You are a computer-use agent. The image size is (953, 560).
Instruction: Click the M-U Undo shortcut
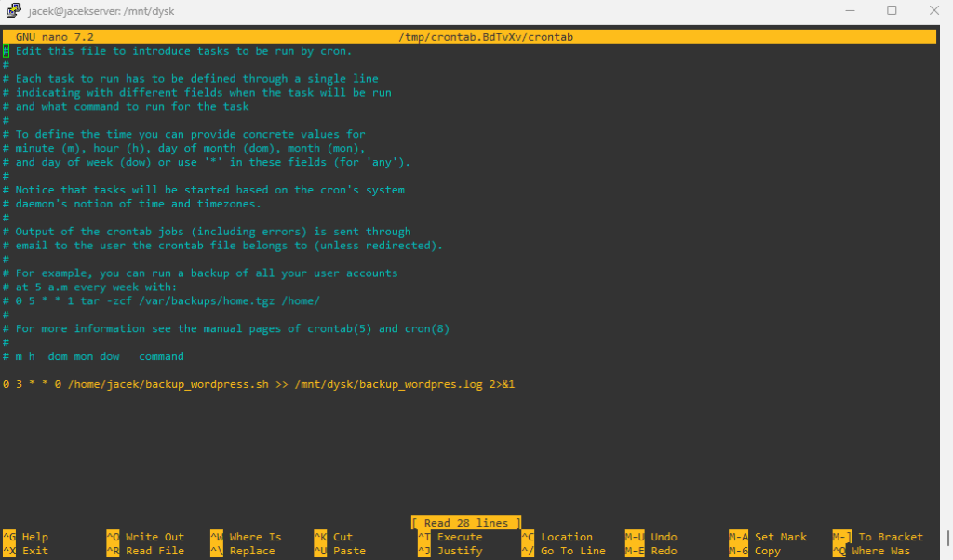pyautogui.click(x=651, y=537)
